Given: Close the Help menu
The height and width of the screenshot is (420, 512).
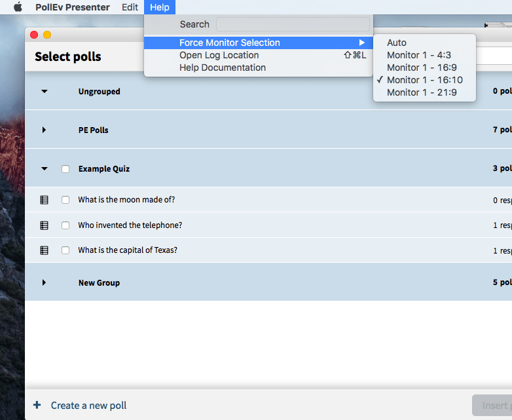Looking at the screenshot, I should click(160, 7).
